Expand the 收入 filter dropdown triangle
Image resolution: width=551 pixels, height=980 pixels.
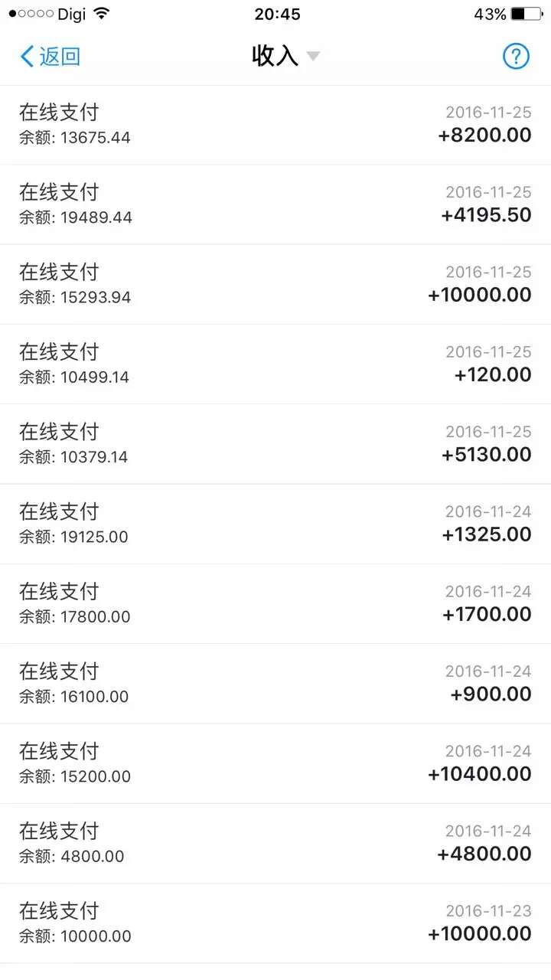pyautogui.click(x=313, y=56)
